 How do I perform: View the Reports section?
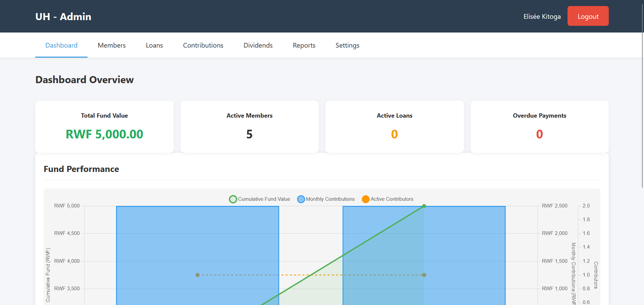(x=304, y=45)
